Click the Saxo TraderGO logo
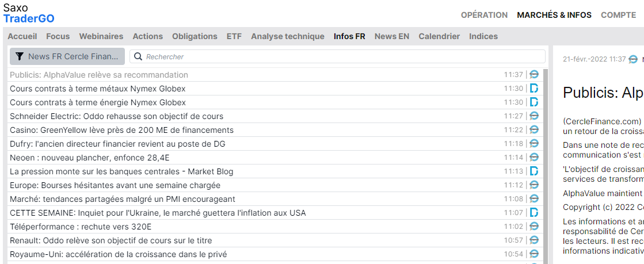Viewport: 644px width, 264px height. [x=29, y=13]
